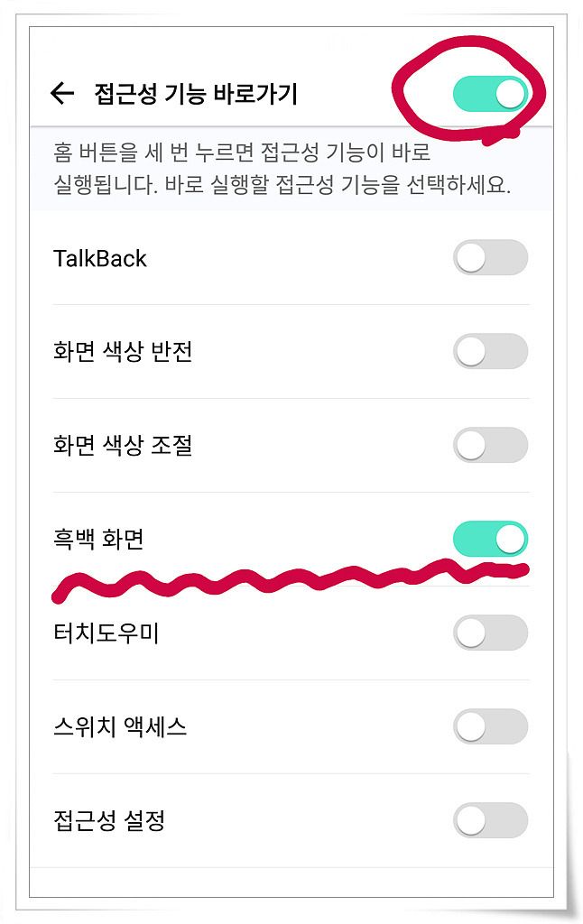Turn on the 화면 색상 반전 switch
Image resolution: width=583 pixels, height=924 pixels.
pyautogui.click(x=490, y=351)
